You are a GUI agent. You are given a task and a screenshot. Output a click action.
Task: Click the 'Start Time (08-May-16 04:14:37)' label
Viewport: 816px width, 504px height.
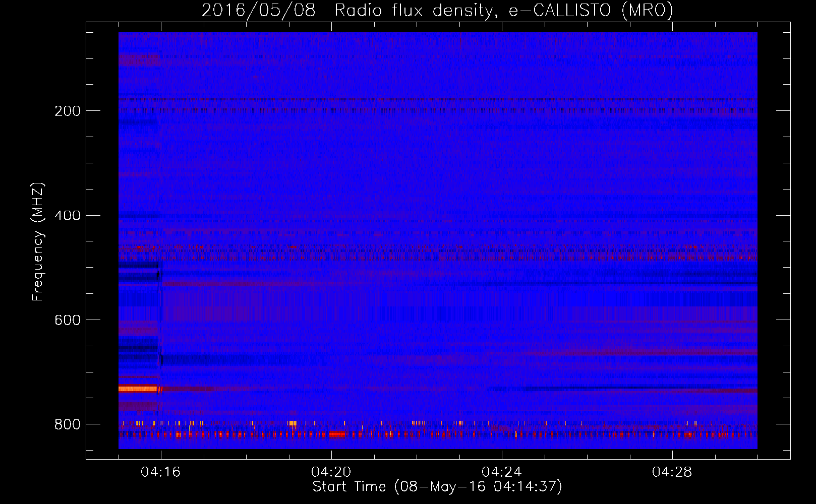(x=437, y=487)
